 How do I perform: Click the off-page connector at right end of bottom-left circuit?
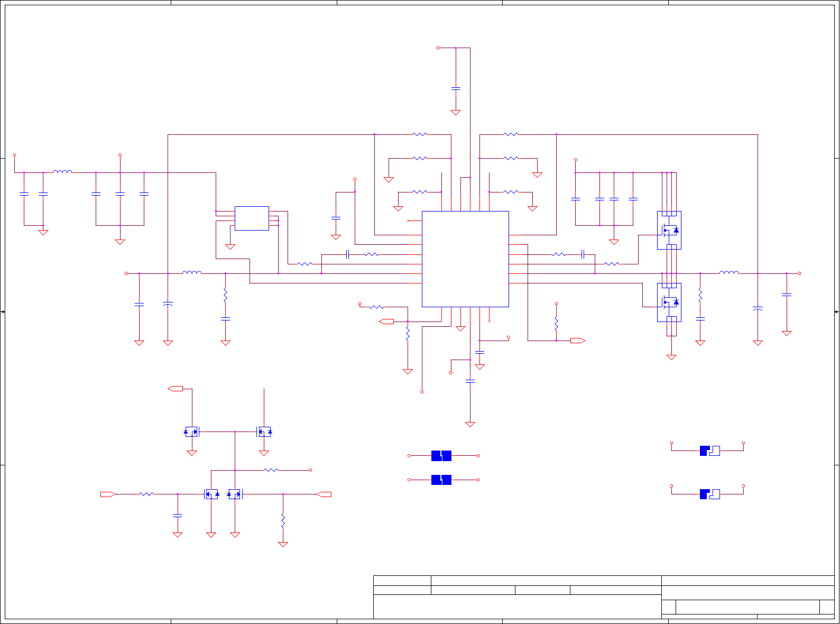click(x=324, y=494)
